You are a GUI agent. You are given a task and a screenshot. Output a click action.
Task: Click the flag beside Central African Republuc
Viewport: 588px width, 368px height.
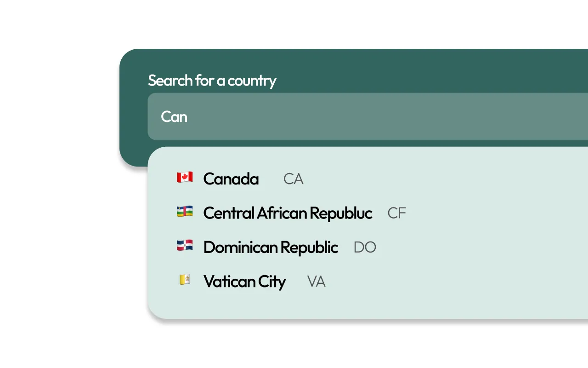pyautogui.click(x=185, y=212)
